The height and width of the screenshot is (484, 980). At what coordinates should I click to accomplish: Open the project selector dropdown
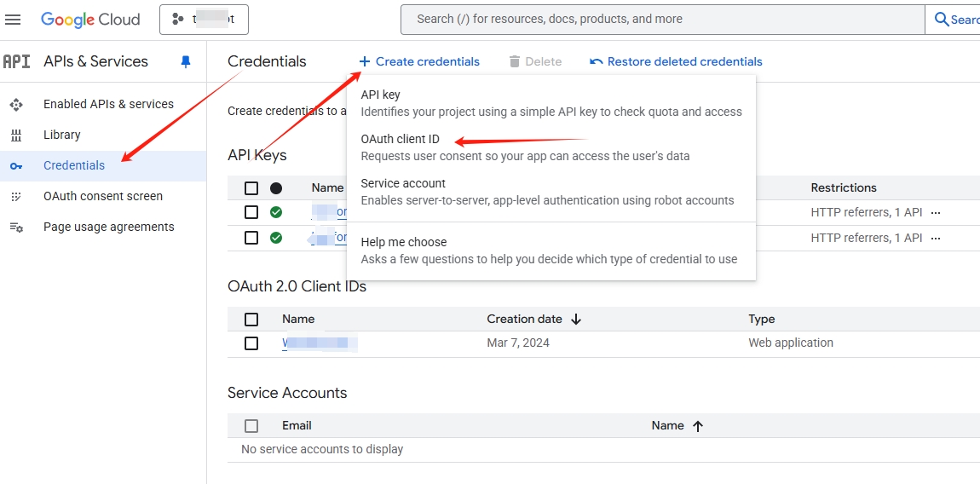pyautogui.click(x=204, y=20)
